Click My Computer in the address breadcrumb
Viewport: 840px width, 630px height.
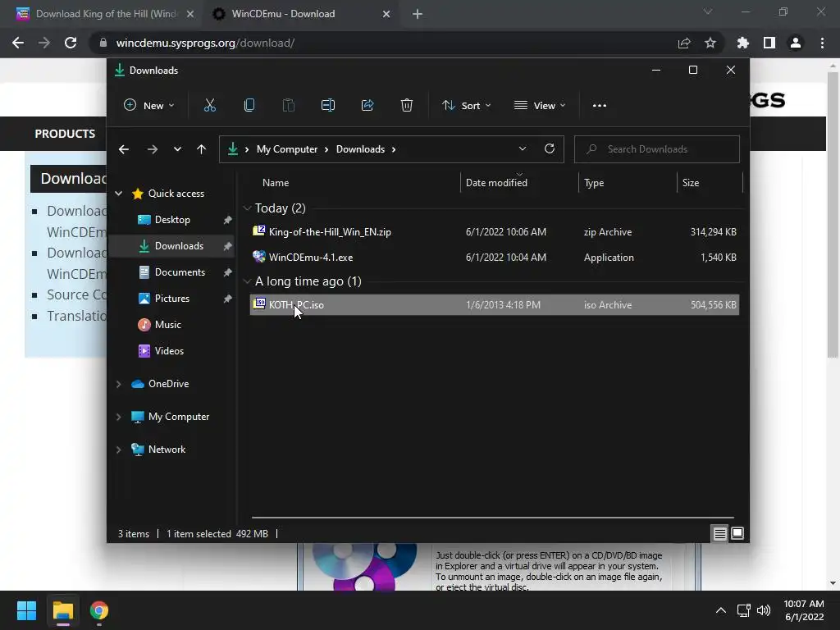[287, 149]
